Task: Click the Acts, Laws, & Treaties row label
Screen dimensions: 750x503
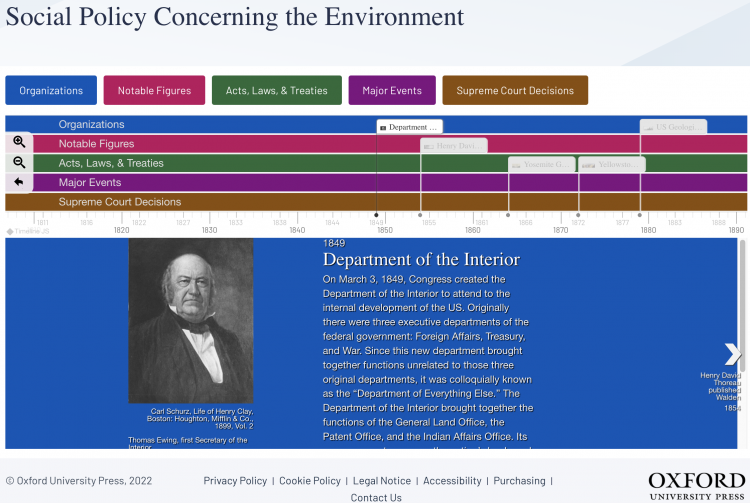Action: point(111,163)
